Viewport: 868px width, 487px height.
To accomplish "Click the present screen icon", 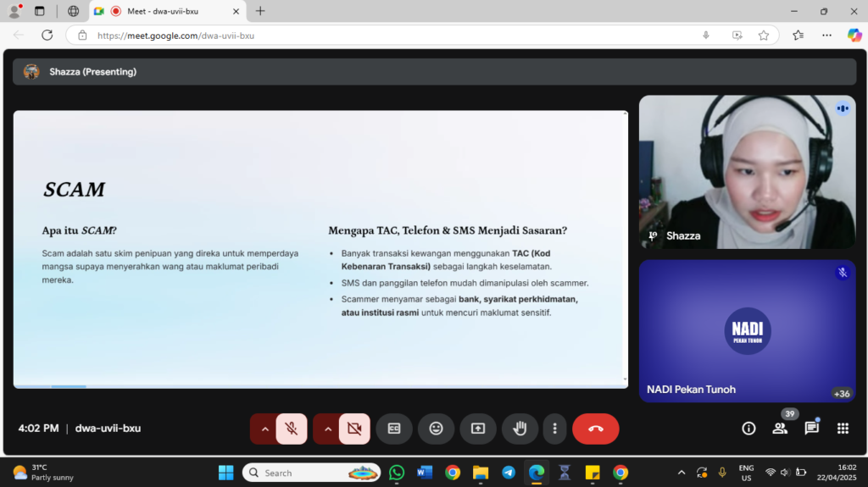I will click(478, 429).
